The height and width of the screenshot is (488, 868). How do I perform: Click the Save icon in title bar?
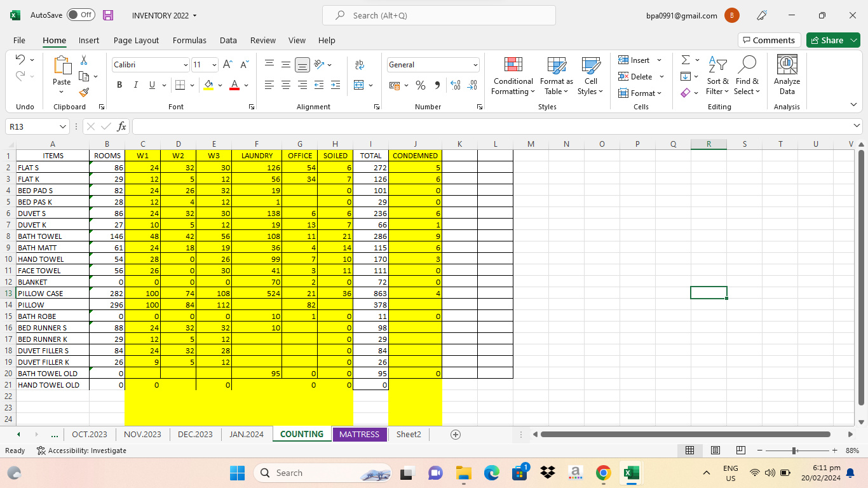(108, 15)
